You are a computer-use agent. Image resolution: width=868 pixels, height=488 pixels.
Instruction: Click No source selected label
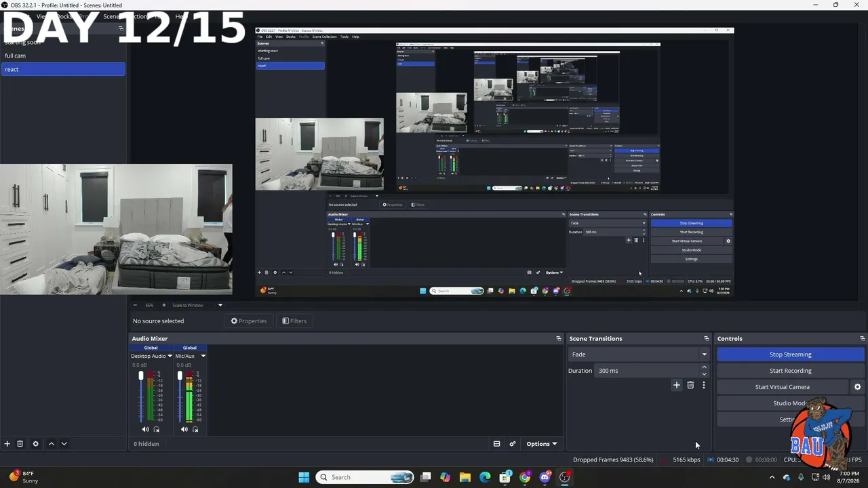[x=158, y=321]
